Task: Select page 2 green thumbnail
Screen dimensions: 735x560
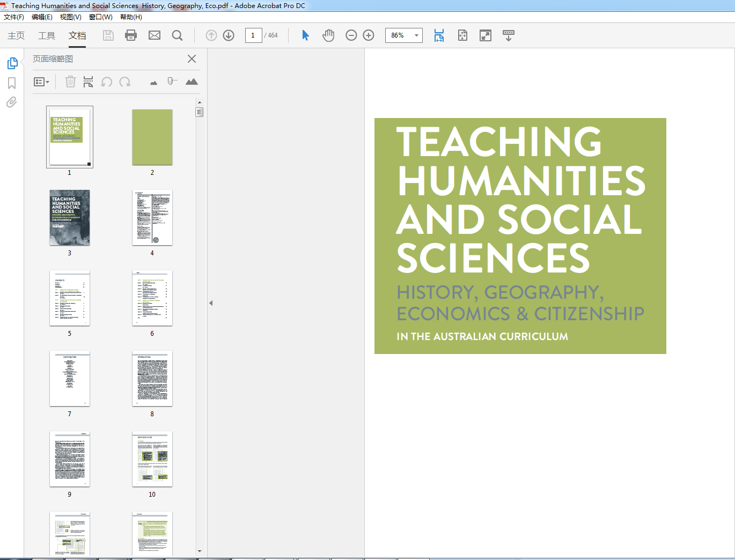Action: [152, 137]
